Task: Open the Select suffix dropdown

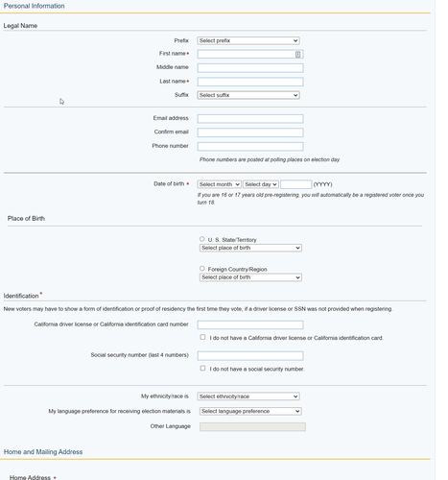Action: tap(248, 95)
